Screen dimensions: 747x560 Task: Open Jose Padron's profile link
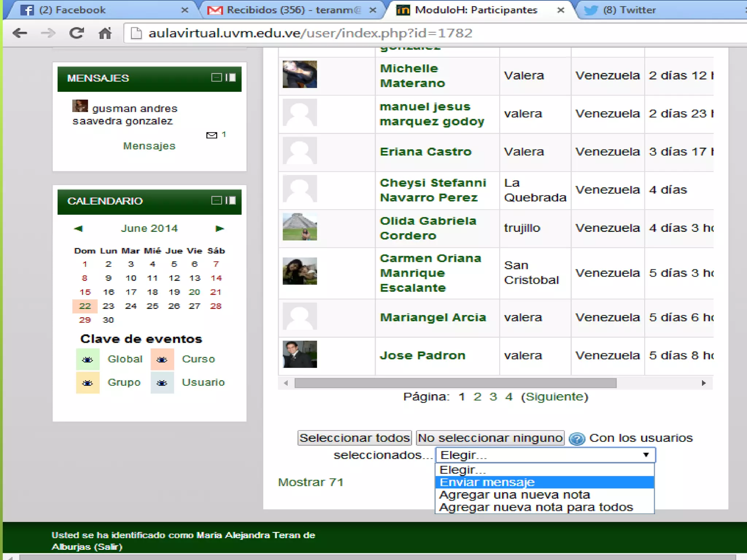pos(422,355)
